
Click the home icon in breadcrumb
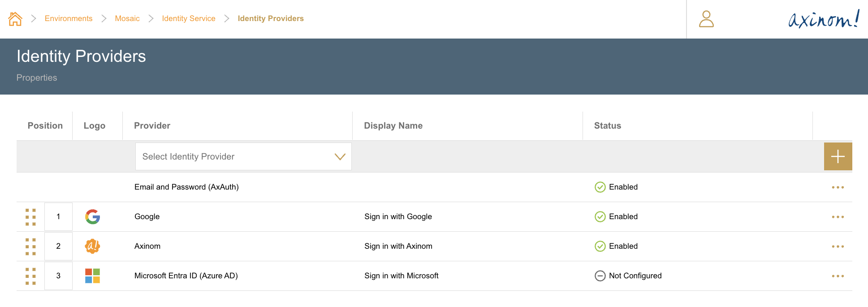15,19
